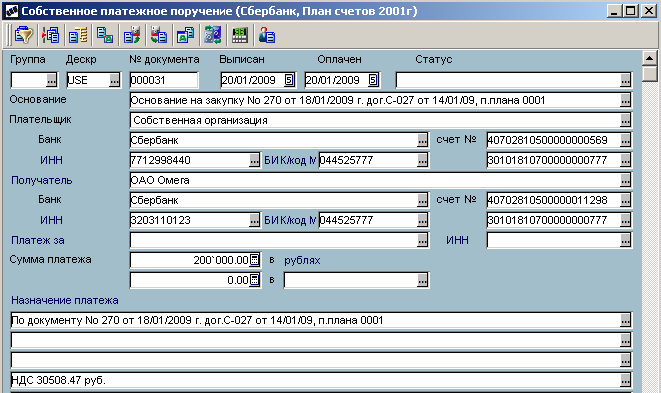Open the calculator toolbar icon
This screenshot has height=393, width=661.
click(240, 35)
